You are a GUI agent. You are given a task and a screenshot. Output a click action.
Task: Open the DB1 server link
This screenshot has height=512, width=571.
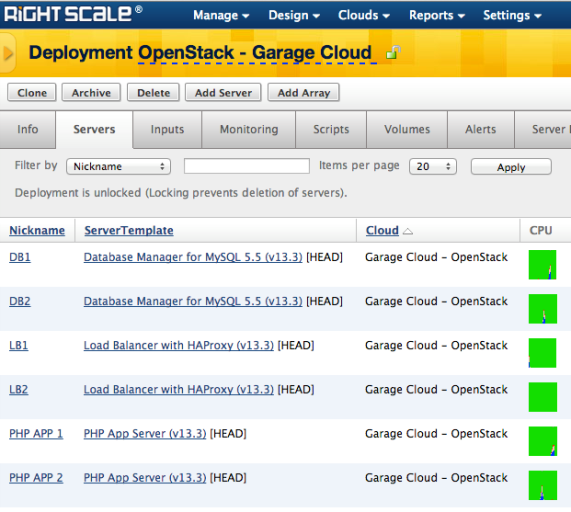(20, 257)
